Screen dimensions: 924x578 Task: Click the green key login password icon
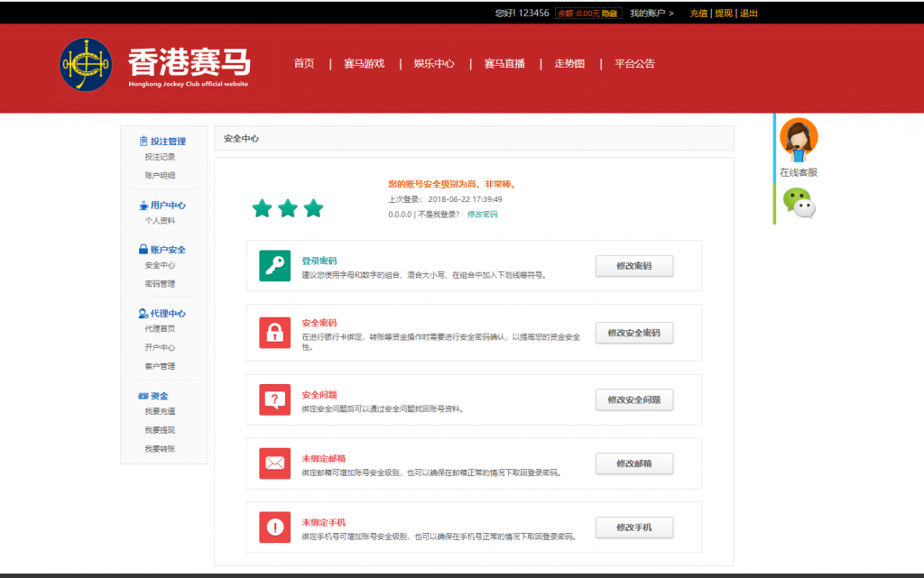[274, 266]
